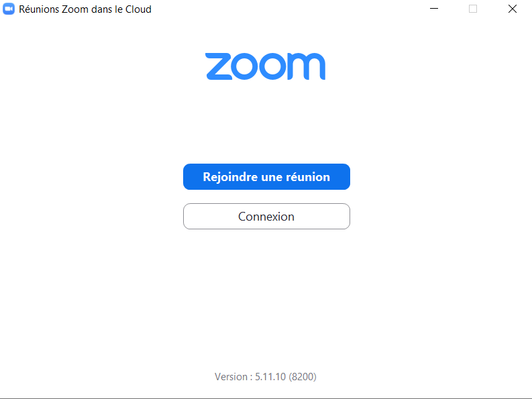532x399 pixels.
Task: Click Rejoindre une réunion button
Action: (266, 177)
